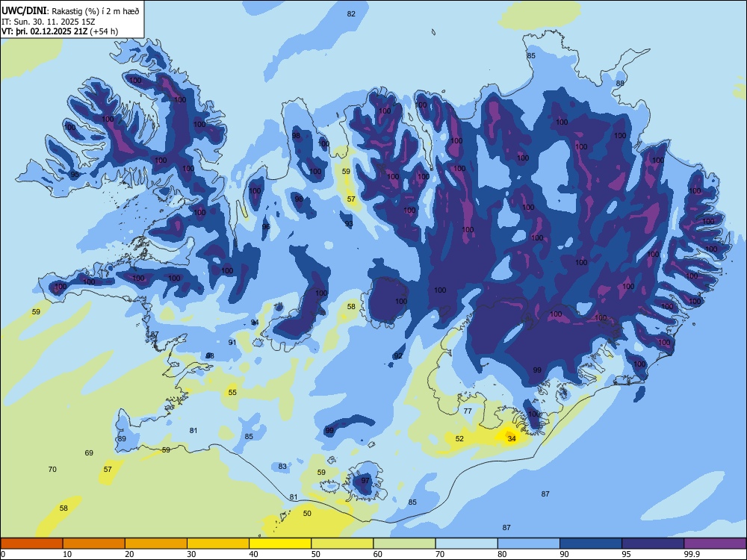This screenshot has height=560, width=747.
Task: Select the map value '91'
Action: pos(232,343)
